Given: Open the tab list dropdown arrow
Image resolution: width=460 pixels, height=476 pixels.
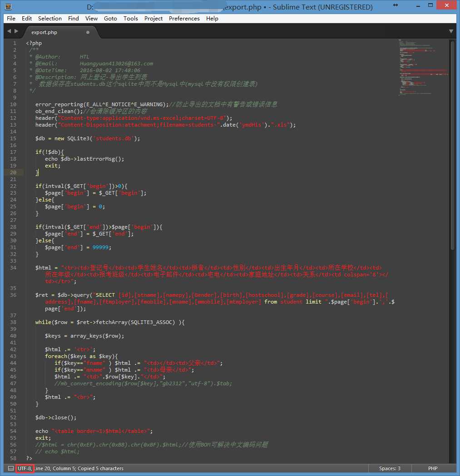Looking at the screenshot, I should pos(451,31).
